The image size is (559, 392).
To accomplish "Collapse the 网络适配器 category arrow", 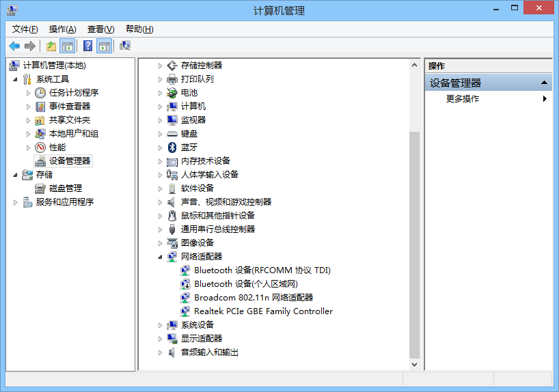I will tap(160, 257).
